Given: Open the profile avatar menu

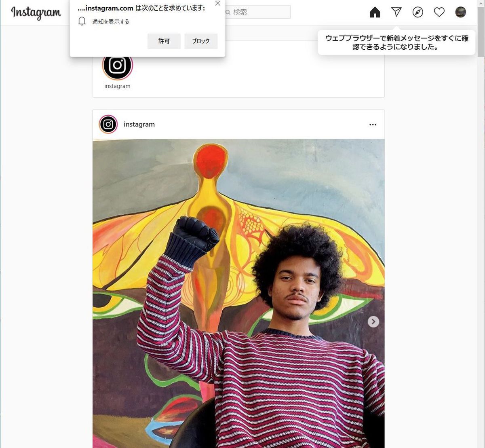Looking at the screenshot, I should (x=461, y=12).
